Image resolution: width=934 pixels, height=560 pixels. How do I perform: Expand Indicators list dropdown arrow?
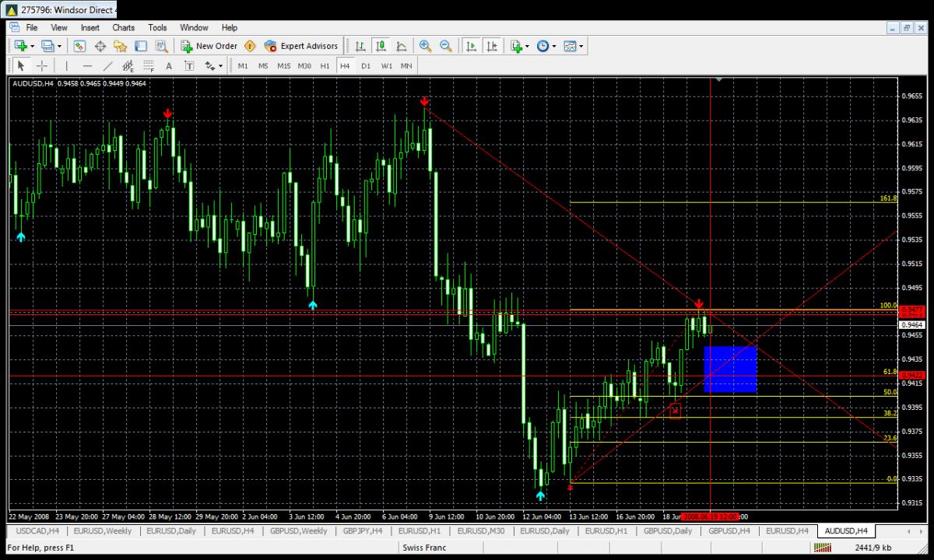click(x=527, y=46)
